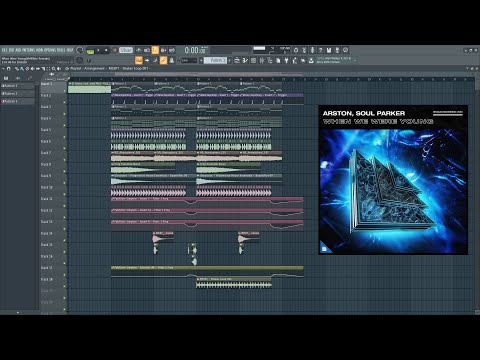Open the Mixer view icon

tap(262, 60)
